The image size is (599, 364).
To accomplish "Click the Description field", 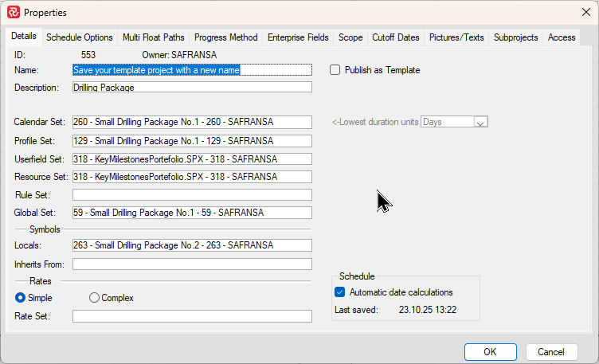I will pos(191,88).
